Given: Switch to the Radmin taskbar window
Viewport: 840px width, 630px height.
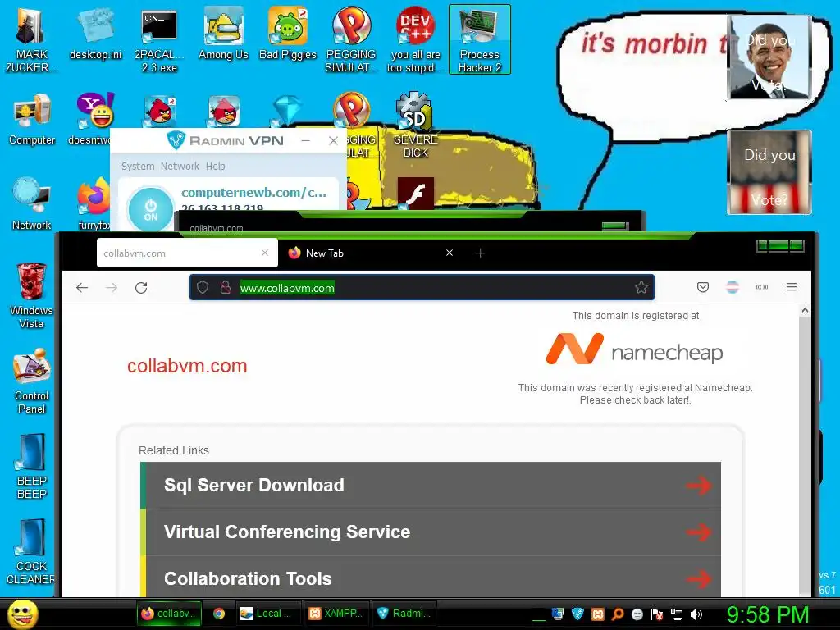Looking at the screenshot, I should (404, 614).
